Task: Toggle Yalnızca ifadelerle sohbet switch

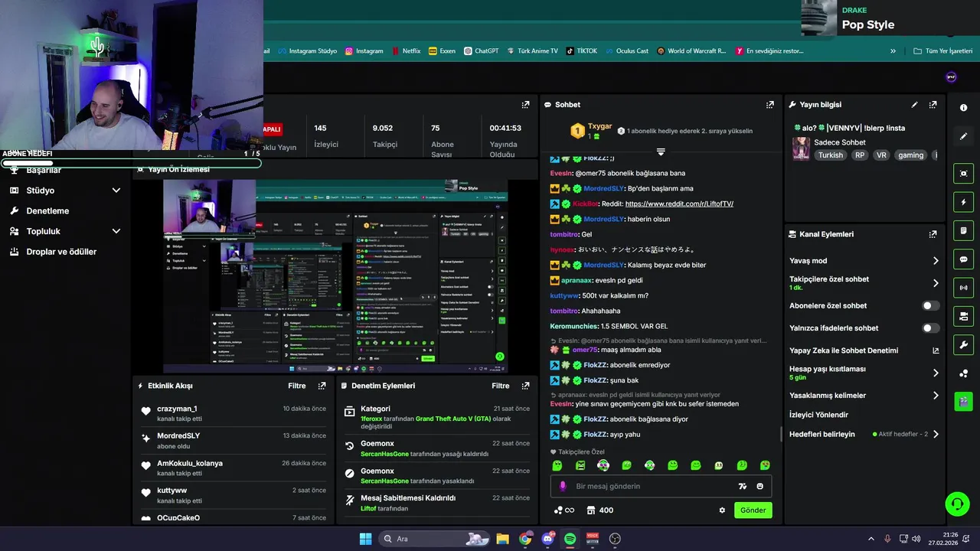Action: coord(931,328)
